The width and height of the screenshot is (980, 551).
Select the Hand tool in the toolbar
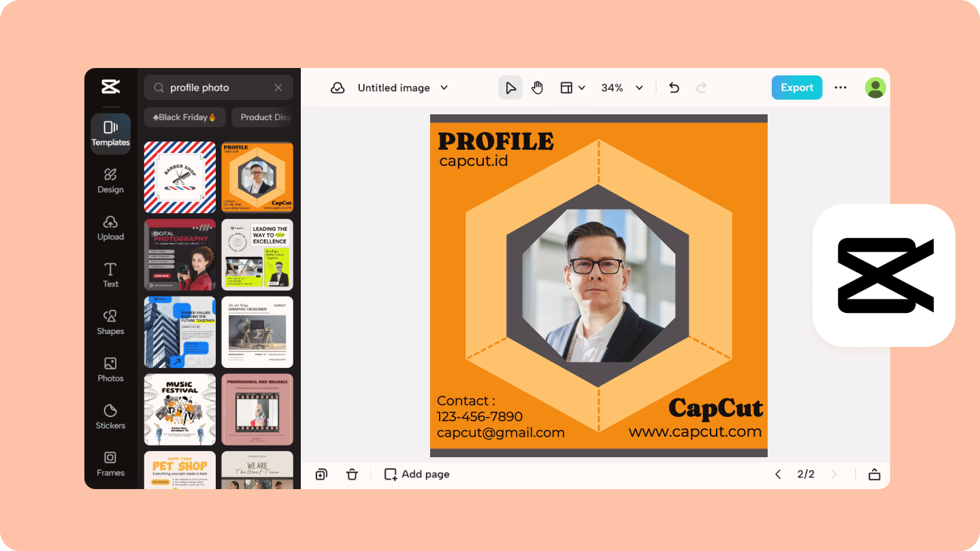point(537,87)
